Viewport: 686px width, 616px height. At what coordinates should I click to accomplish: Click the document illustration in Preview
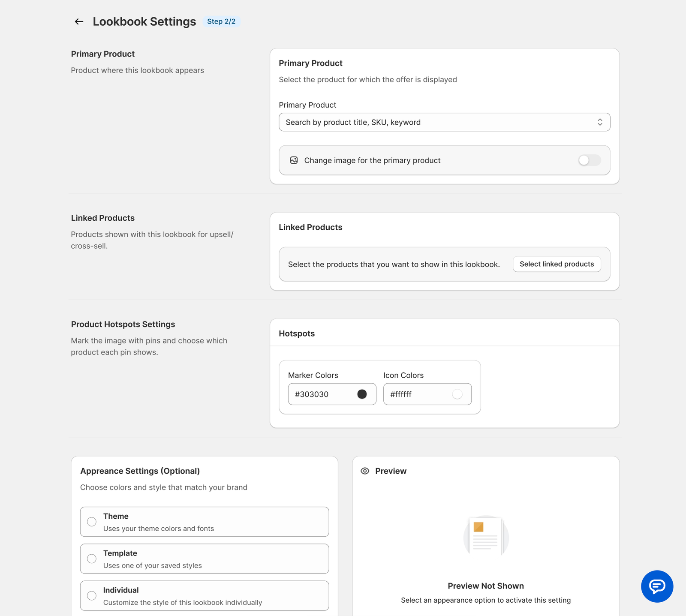click(486, 537)
